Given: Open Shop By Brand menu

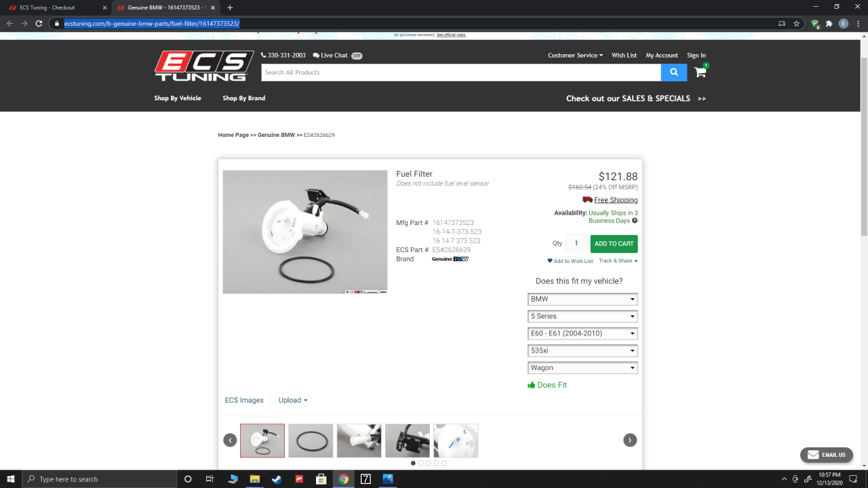Looking at the screenshot, I should (244, 98).
